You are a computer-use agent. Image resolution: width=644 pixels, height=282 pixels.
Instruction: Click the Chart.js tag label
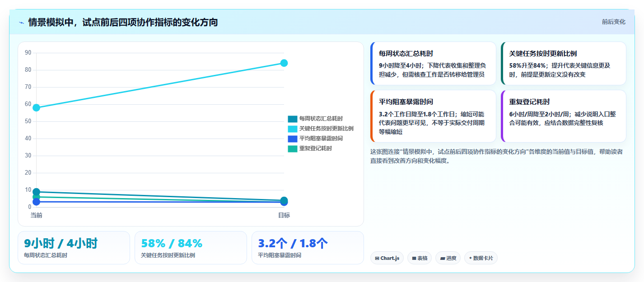[390, 259]
